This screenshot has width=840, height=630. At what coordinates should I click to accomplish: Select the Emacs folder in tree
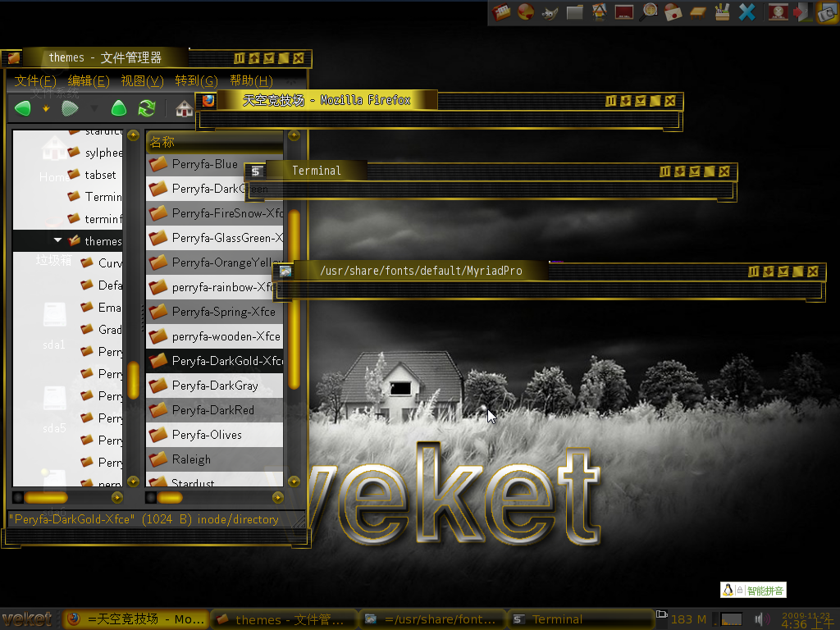click(x=102, y=307)
